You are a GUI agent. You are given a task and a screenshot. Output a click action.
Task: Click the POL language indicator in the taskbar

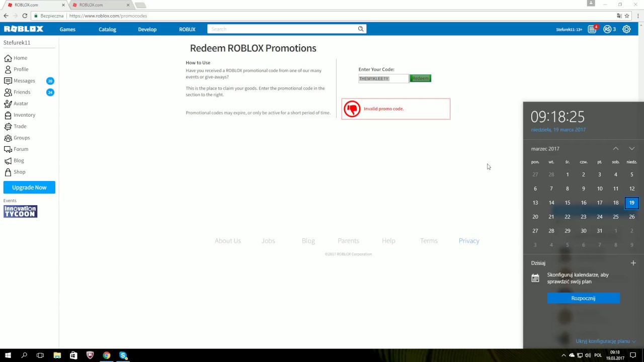[598, 355]
